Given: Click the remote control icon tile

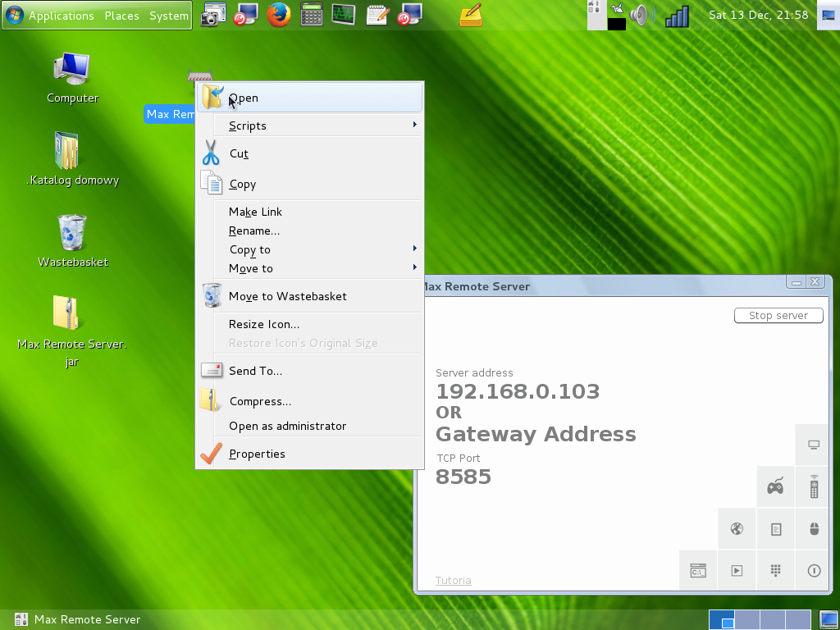Looking at the screenshot, I should pyautogui.click(x=814, y=487).
